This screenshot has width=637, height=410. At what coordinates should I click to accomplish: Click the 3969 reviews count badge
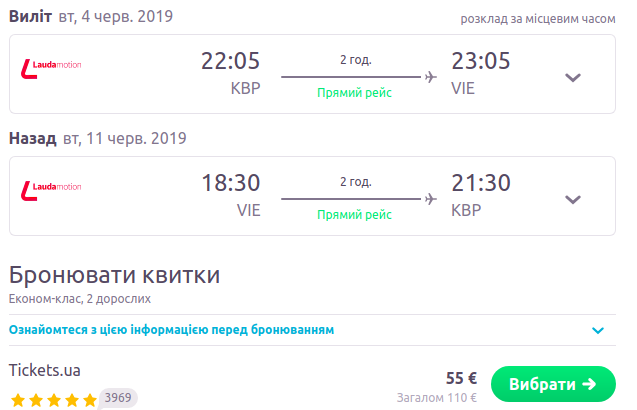[x=119, y=398]
